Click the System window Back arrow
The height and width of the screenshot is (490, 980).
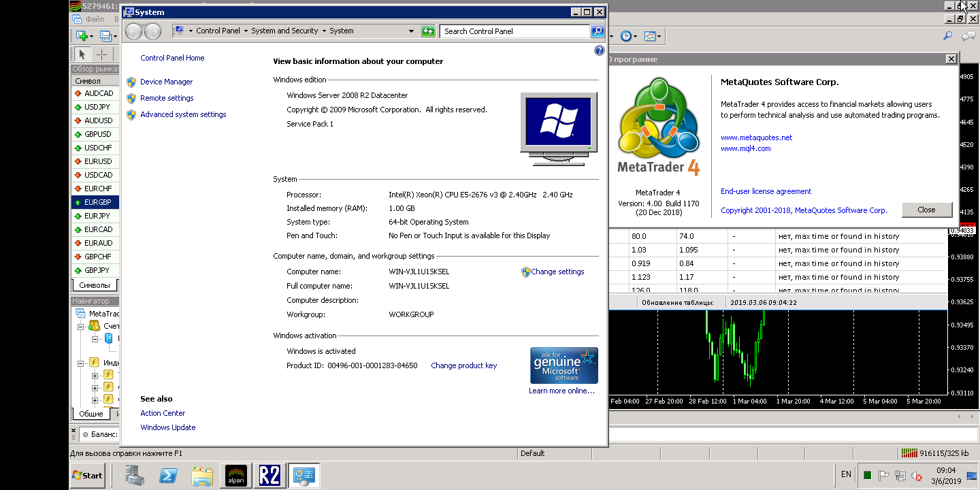click(x=134, y=31)
